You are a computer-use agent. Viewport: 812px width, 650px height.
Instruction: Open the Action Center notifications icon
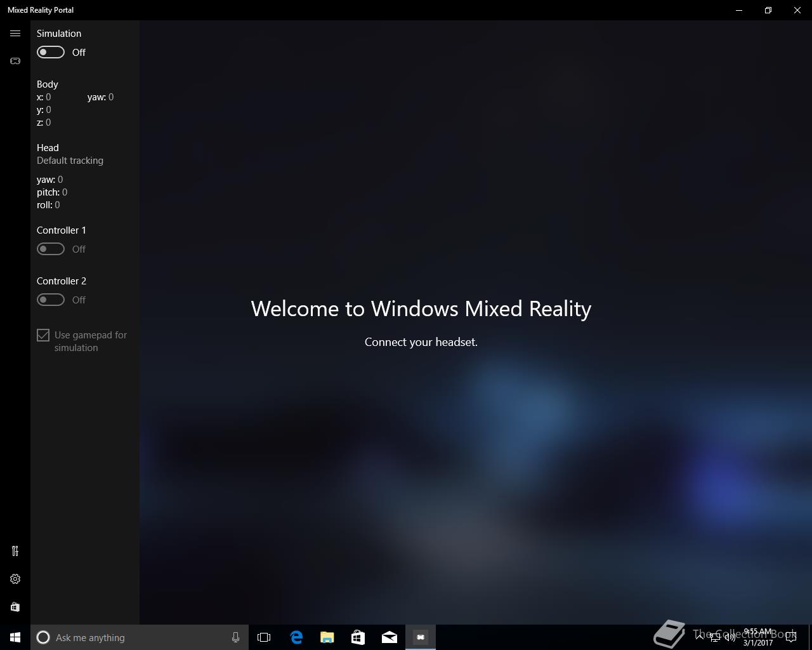[791, 637]
